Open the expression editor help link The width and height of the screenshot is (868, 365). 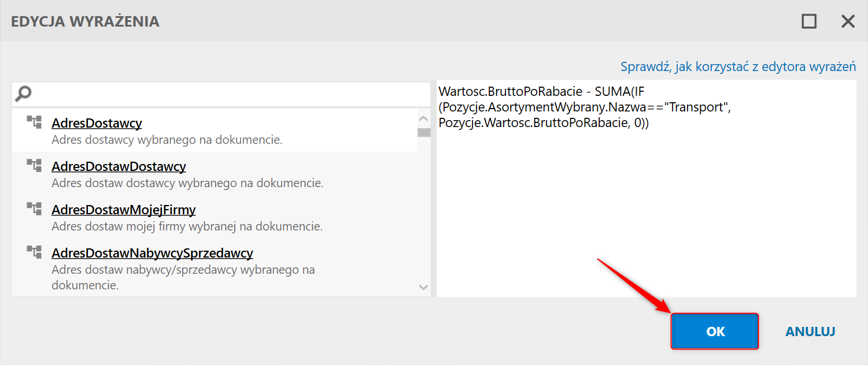coord(738,66)
